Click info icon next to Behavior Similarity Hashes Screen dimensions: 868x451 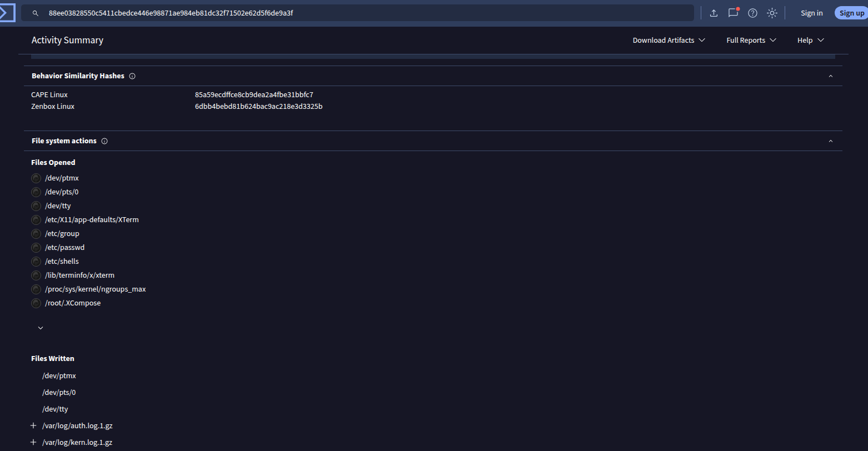point(132,76)
